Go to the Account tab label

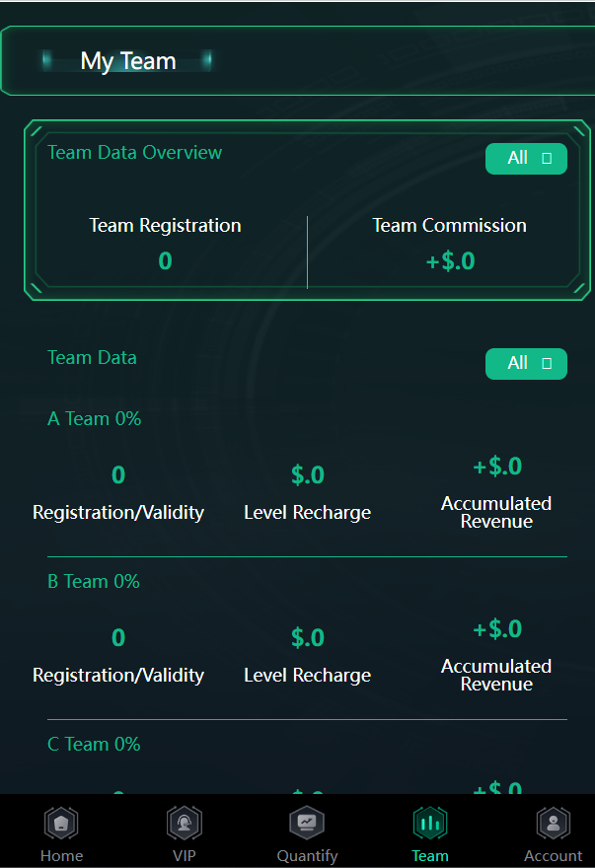pos(553,855)
